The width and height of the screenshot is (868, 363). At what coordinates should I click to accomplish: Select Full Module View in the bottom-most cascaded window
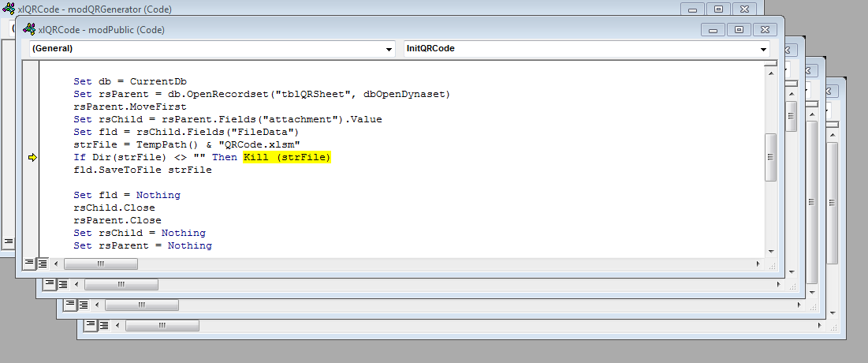click(x=103, y=325)
